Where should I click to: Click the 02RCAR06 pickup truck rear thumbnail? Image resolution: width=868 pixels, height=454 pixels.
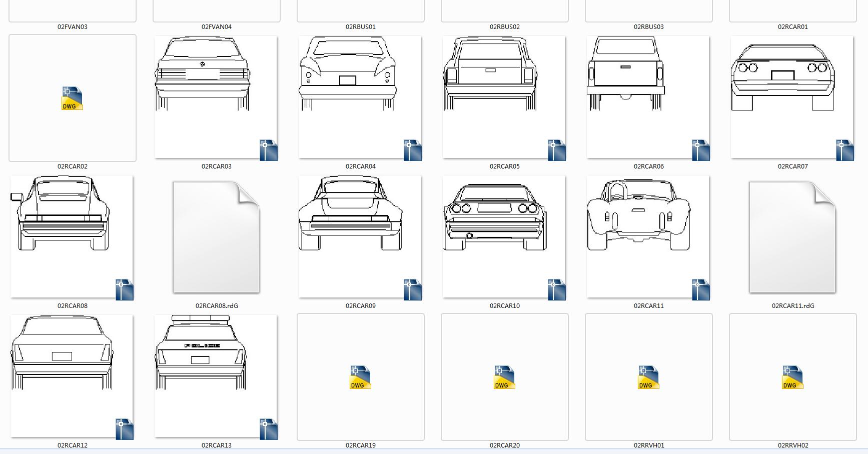(648, 97)
